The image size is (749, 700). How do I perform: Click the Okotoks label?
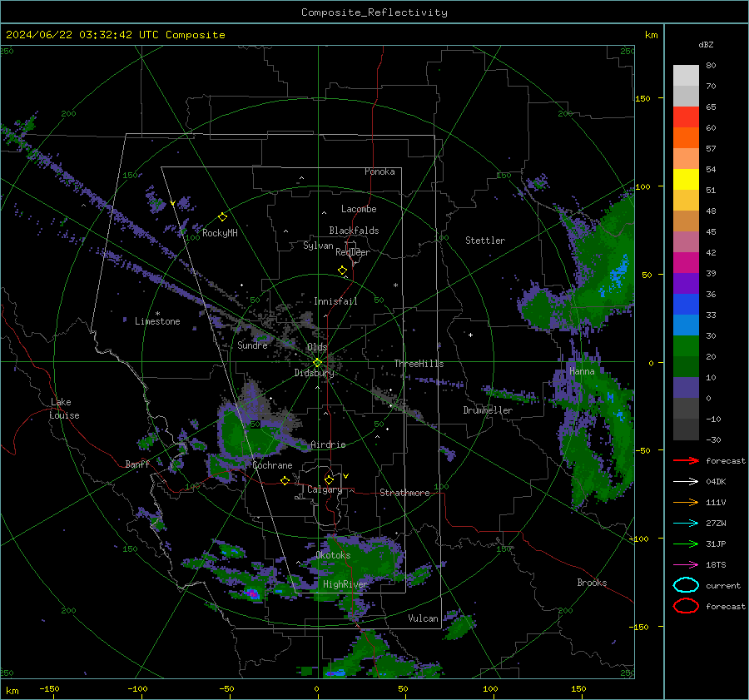coord(333,555)
